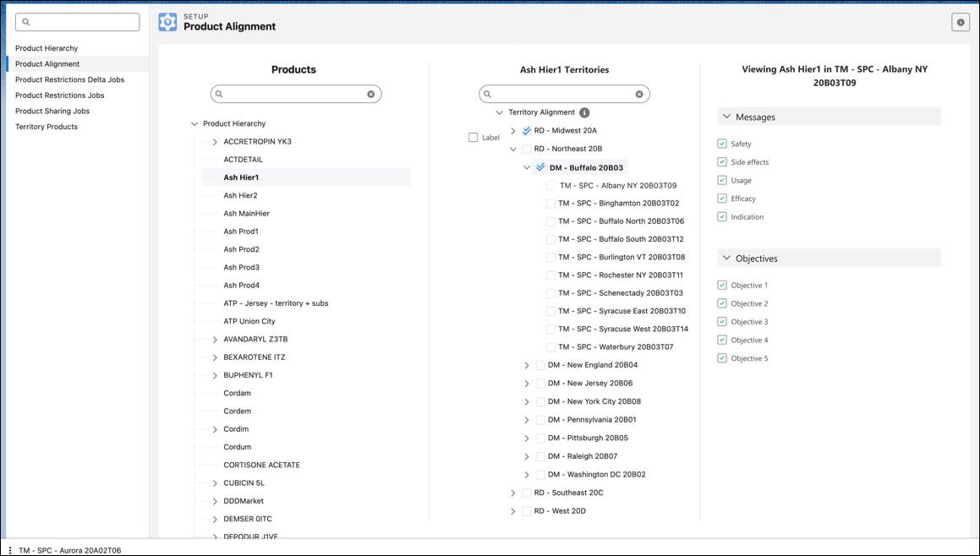Open TM - SPC - Aurora 20A02T06 utility item
This screenshot has height=556, width=980.
(70, 550)
